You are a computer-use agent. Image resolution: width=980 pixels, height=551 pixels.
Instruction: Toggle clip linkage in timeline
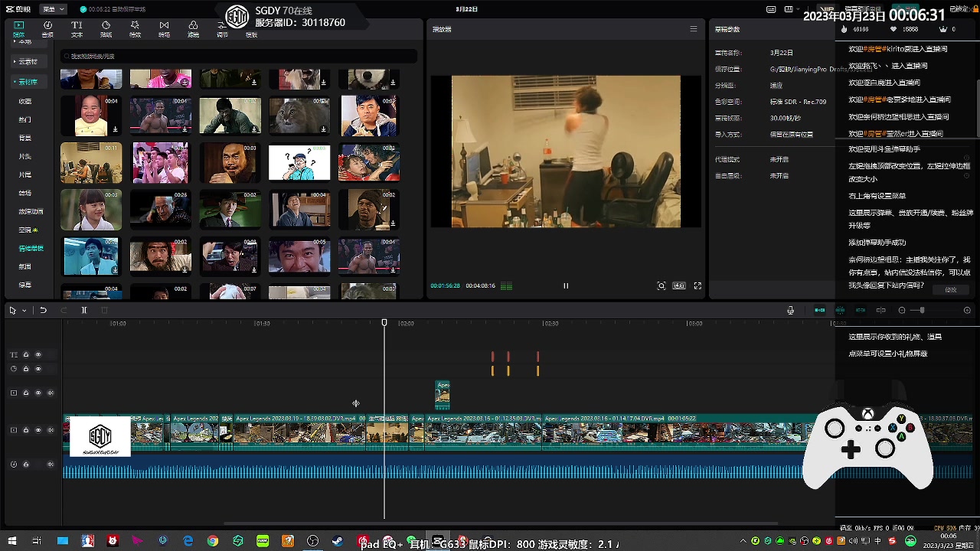click(861, 310)
